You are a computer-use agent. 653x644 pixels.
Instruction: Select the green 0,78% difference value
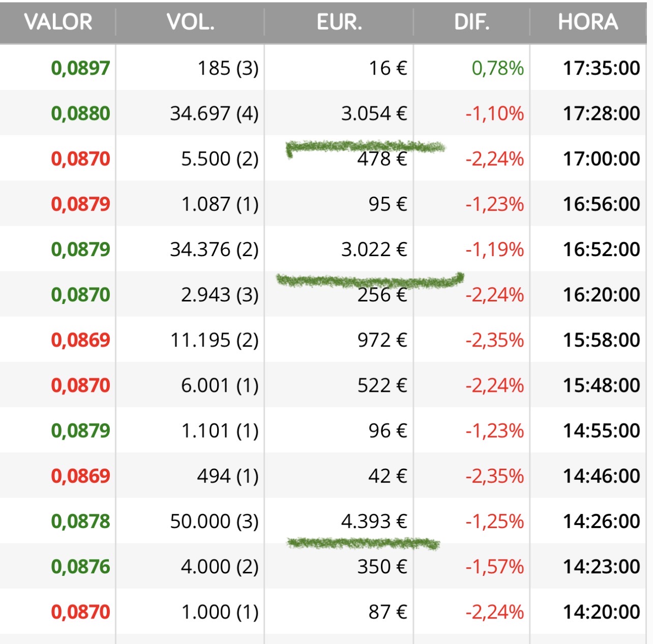497,68
